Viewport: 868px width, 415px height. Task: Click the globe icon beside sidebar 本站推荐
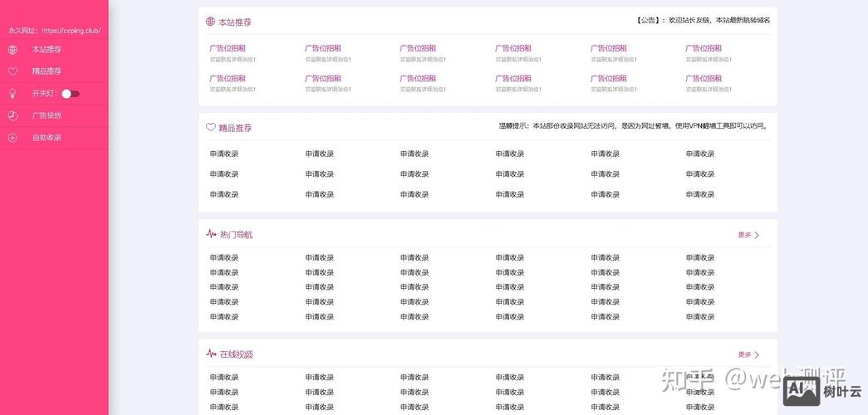[x=12, y=50]
